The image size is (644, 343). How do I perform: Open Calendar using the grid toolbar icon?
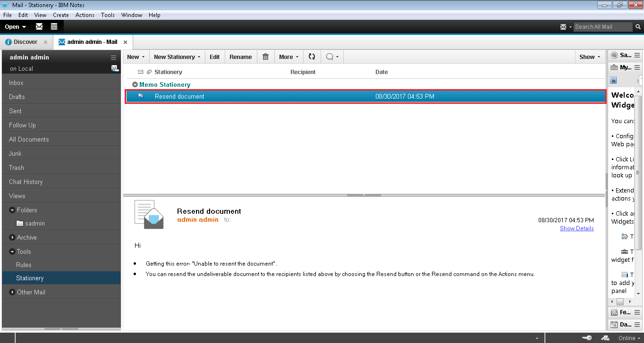click(x=54, y=26)
